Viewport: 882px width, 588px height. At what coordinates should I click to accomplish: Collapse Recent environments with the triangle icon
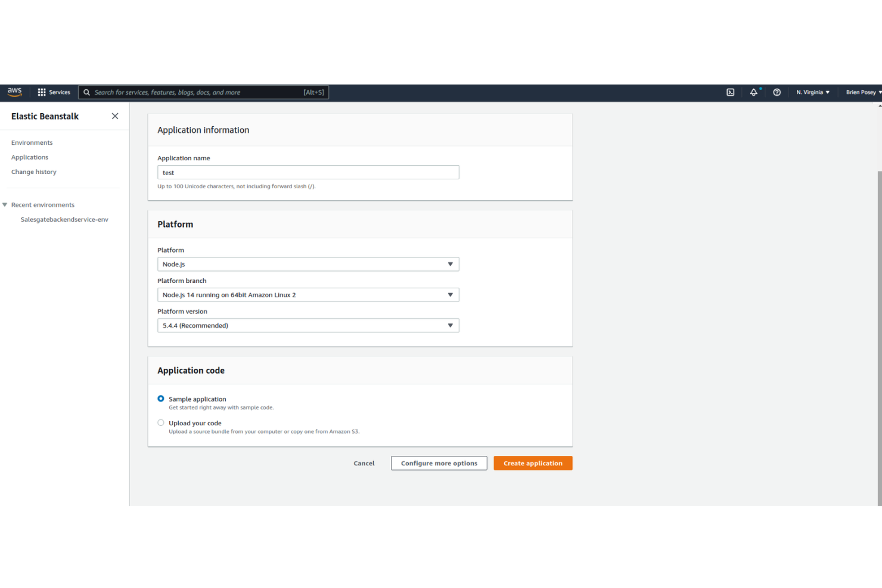pyautogui.click(x=5, y=204)
